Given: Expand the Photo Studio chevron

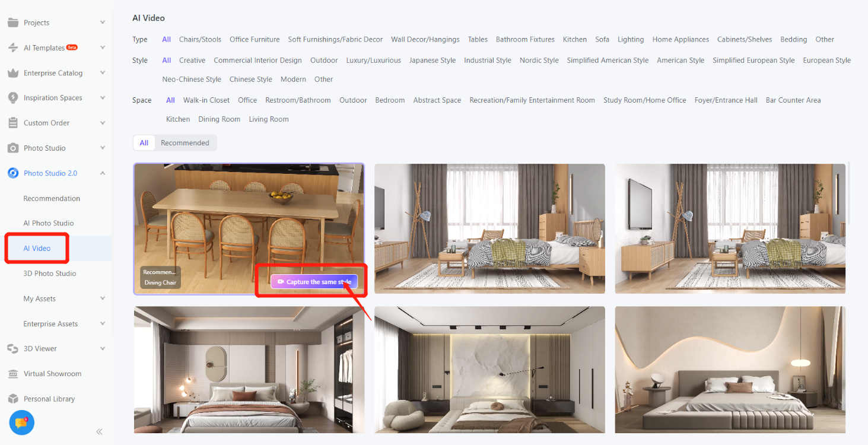Looking at the screenshot, I should pyautogui.click(x=103, y=148).
